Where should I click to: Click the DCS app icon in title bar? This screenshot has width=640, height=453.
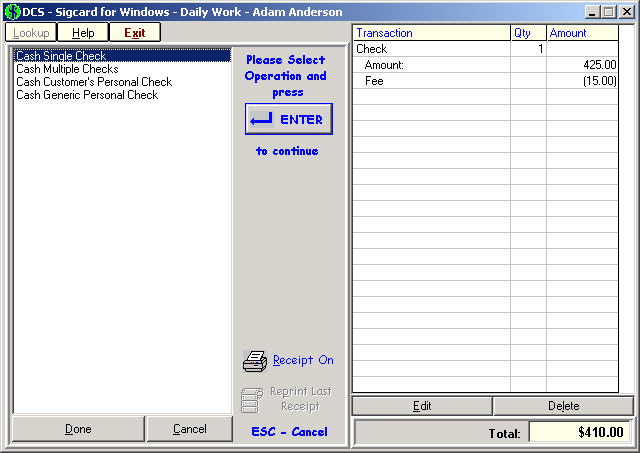(12, 12)
